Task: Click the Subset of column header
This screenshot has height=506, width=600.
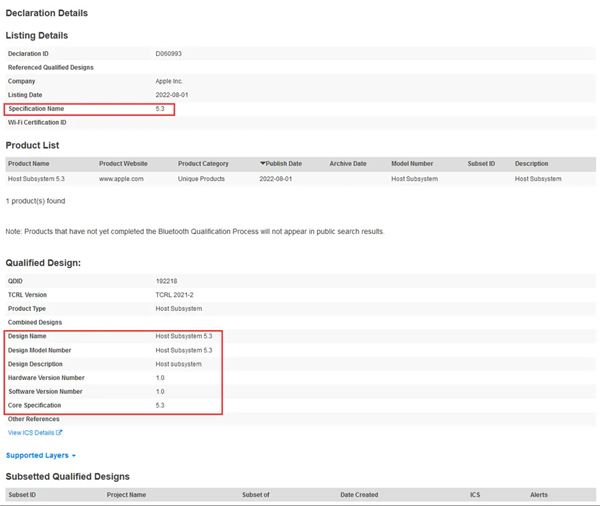Action: (256, 494)
